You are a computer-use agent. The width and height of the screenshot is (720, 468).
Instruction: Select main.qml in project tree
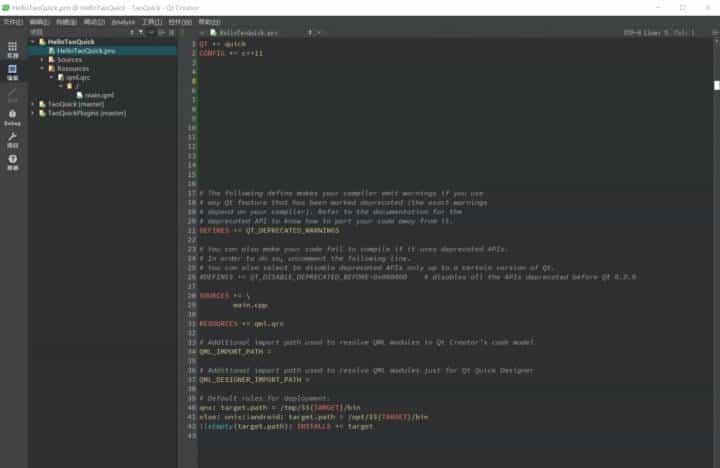(x=102, y=96)
